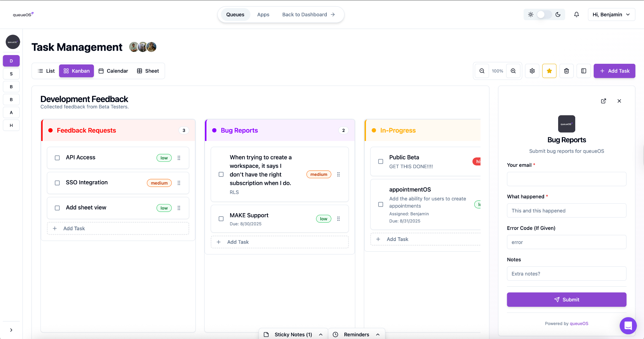Open the chat support bubble

(x=628, y=326)
